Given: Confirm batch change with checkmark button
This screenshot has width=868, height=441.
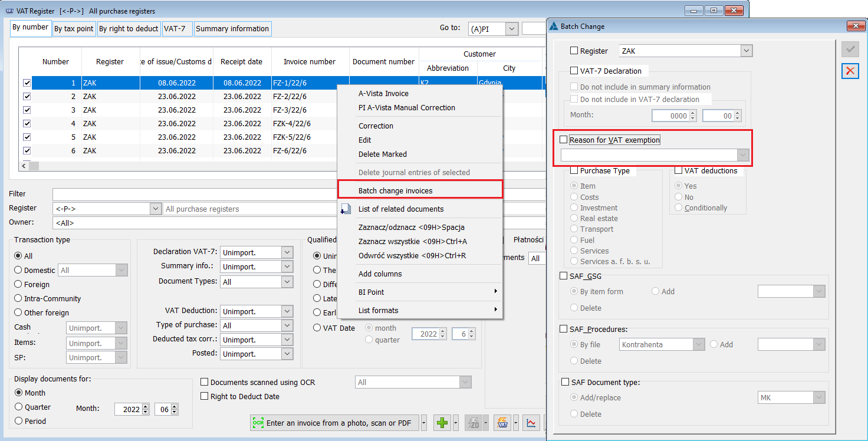Looking at the screenshot, I should click(850, 50).
